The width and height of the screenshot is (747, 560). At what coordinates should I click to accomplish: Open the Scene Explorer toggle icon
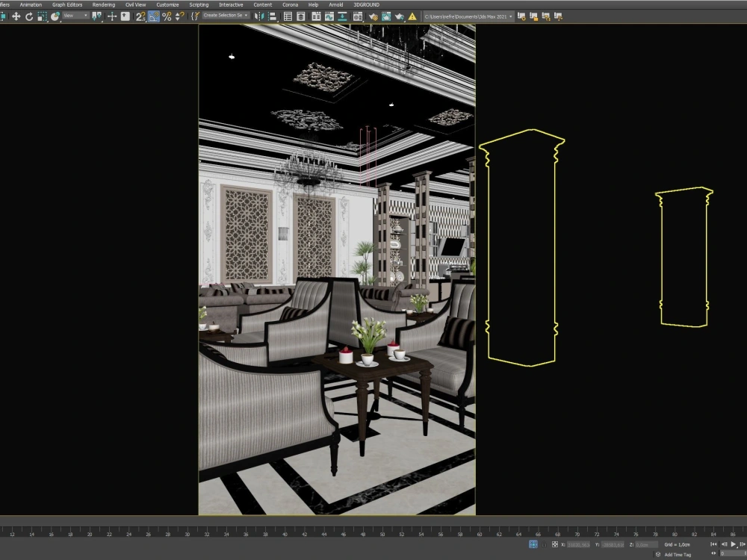click(x=288, y=16)
